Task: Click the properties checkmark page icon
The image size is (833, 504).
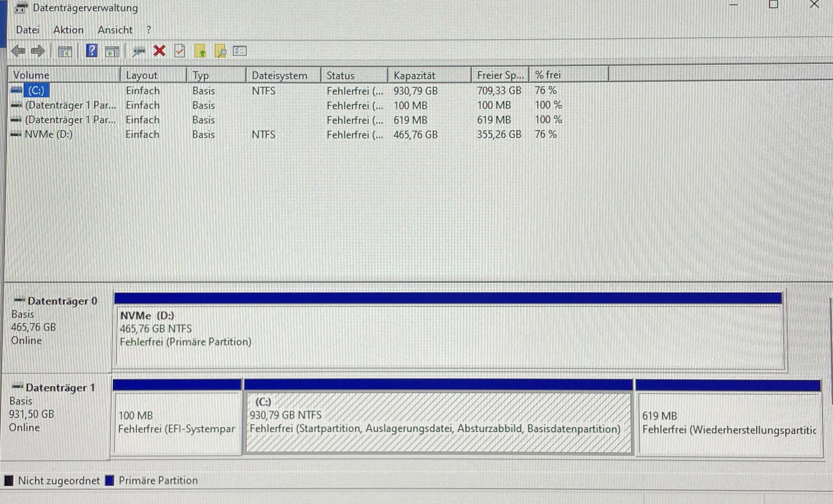Action: 180,51
